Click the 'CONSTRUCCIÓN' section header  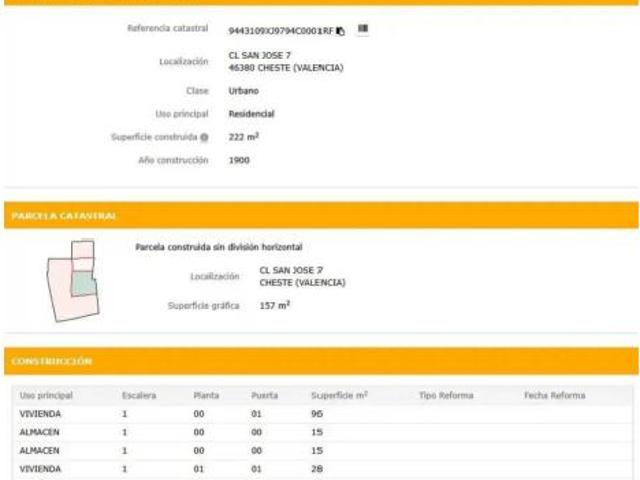coord(321,361)
